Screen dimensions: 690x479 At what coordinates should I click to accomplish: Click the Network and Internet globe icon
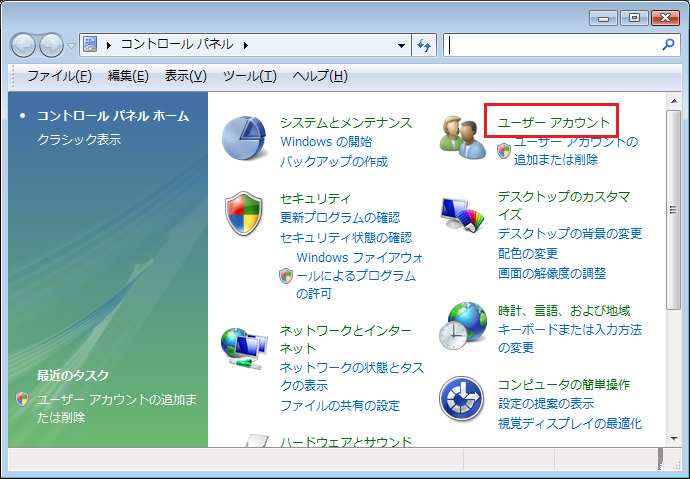[x=244, y=347]
